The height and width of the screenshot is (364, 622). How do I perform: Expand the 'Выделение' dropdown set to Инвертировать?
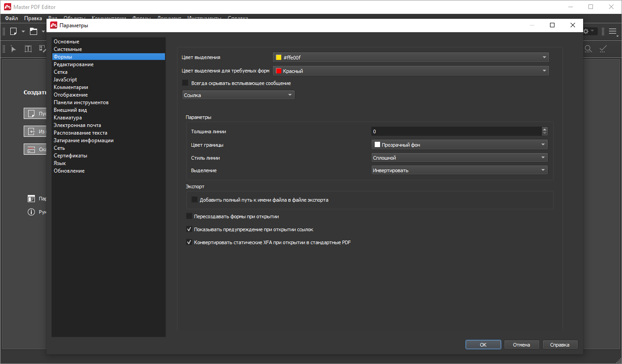click(x=459, y=170)
